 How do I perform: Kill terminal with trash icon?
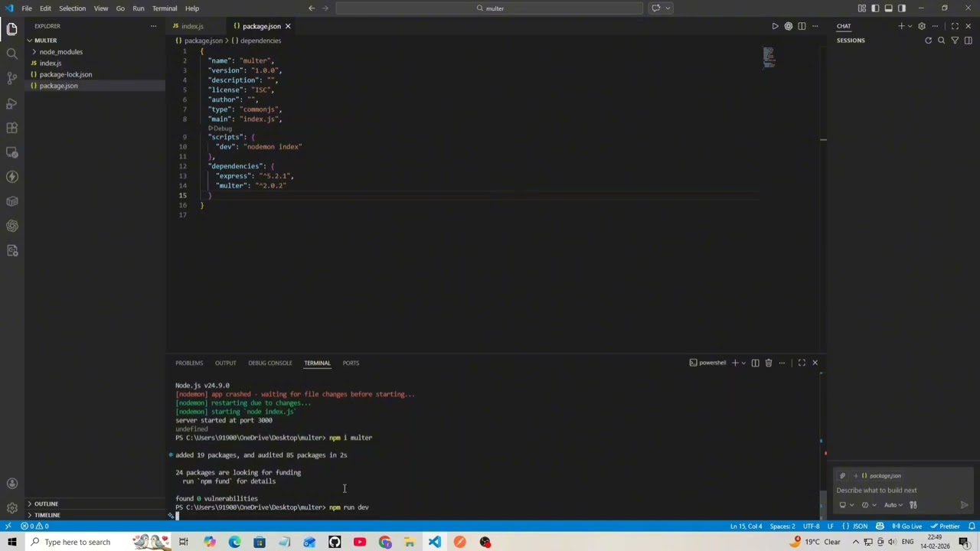pyautogui.click(x=769, y=363)
